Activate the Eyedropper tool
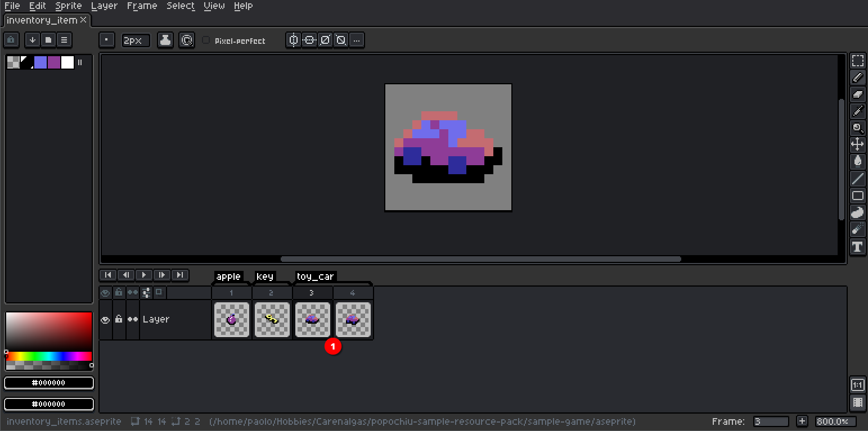 coord(858,111)
